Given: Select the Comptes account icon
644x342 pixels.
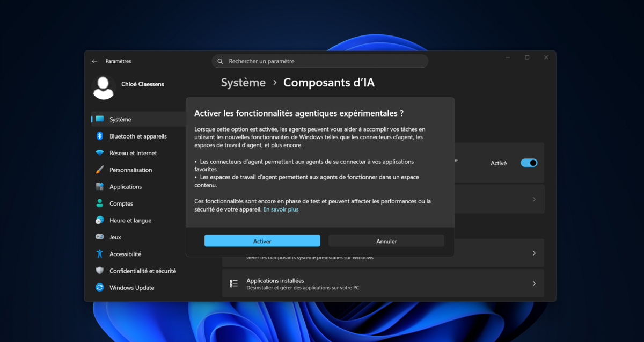Looking at the screenshot, I should (x=100, y=203).
